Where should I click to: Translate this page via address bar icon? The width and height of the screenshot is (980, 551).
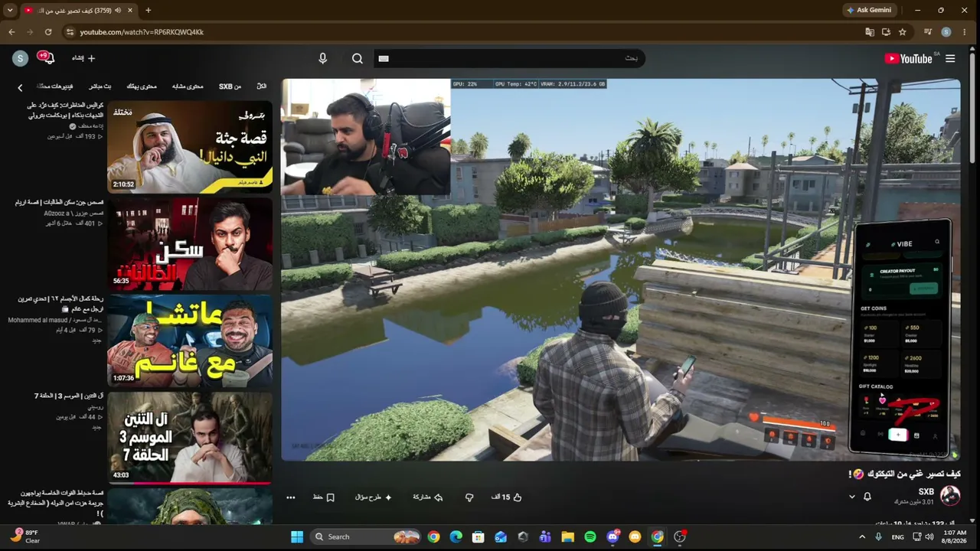(870, 32)
